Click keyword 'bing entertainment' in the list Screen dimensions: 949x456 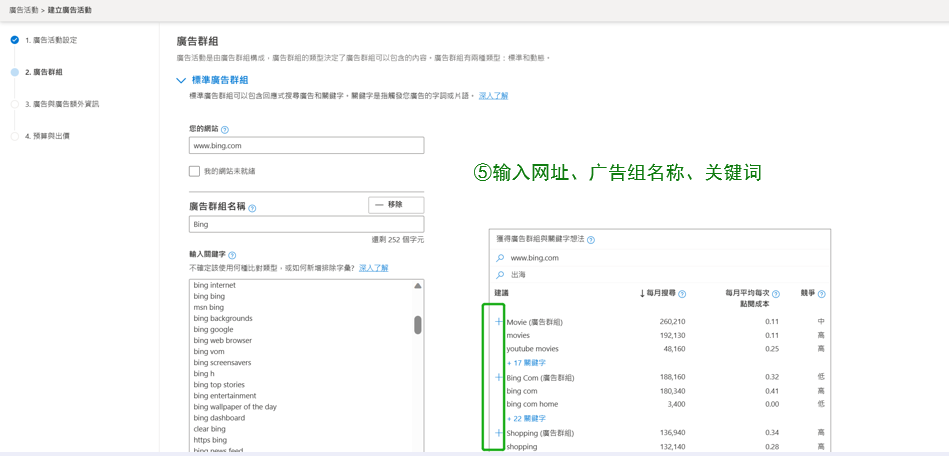[x=225, y=395]
